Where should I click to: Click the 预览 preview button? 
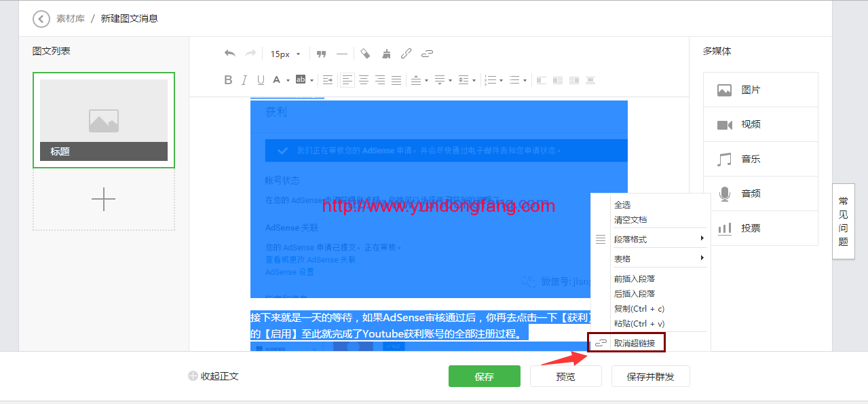coord(566,376)
